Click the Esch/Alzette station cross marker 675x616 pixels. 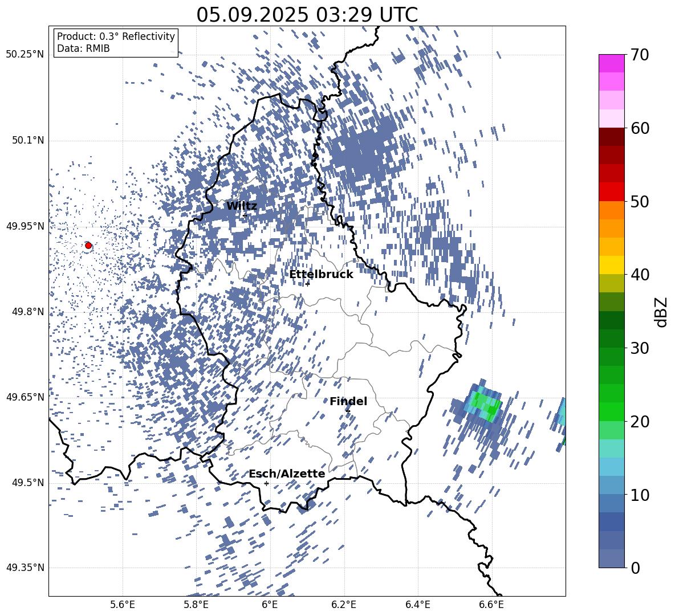click(266, 483)
